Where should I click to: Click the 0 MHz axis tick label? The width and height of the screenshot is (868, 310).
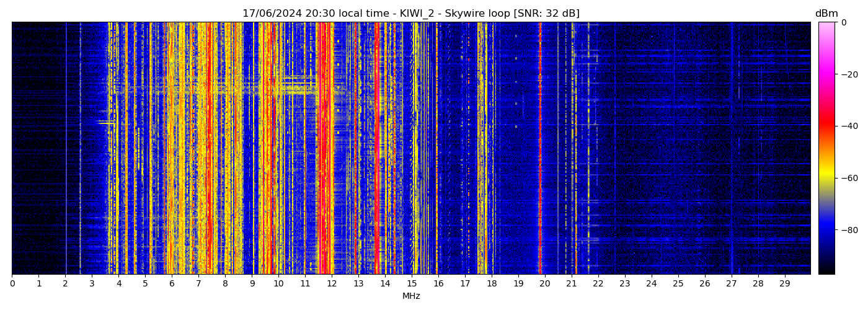point(12,283)
